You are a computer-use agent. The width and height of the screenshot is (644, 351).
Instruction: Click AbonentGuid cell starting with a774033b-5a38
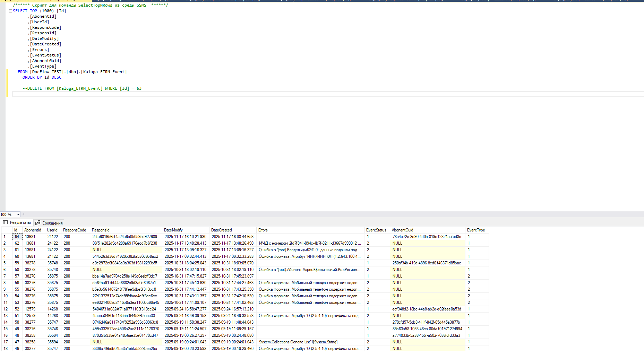point(428,335)
